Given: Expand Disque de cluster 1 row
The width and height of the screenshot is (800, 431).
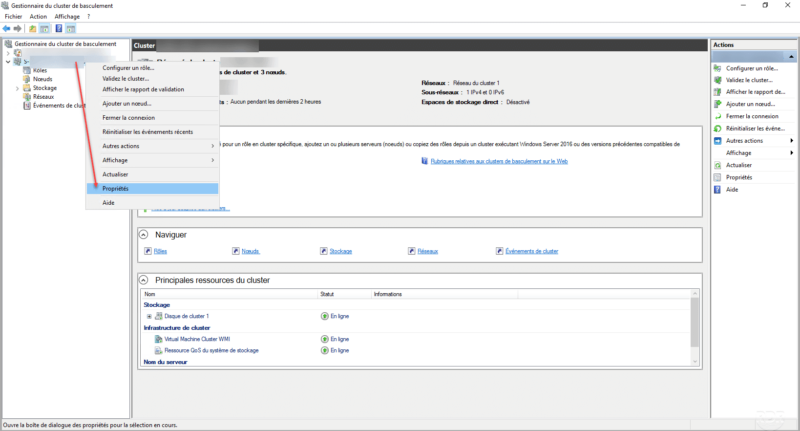Looking at the screenshot, I should (x=149, y=316).
